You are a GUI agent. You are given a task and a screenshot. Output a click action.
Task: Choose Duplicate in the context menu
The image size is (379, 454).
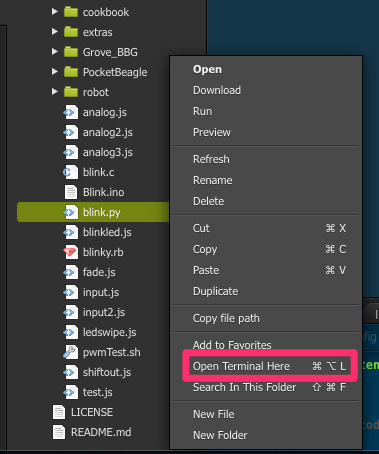[x=266, y=291]
